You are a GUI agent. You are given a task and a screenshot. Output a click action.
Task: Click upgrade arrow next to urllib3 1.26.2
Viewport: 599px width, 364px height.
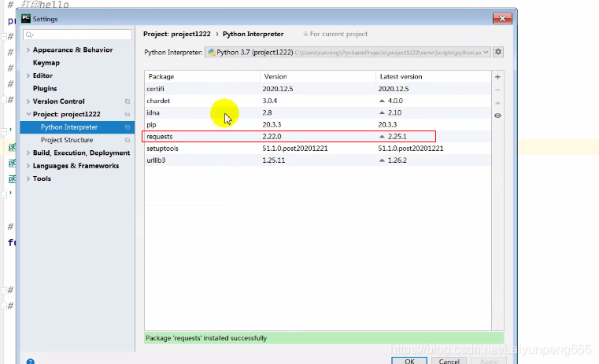pos(382,160)
